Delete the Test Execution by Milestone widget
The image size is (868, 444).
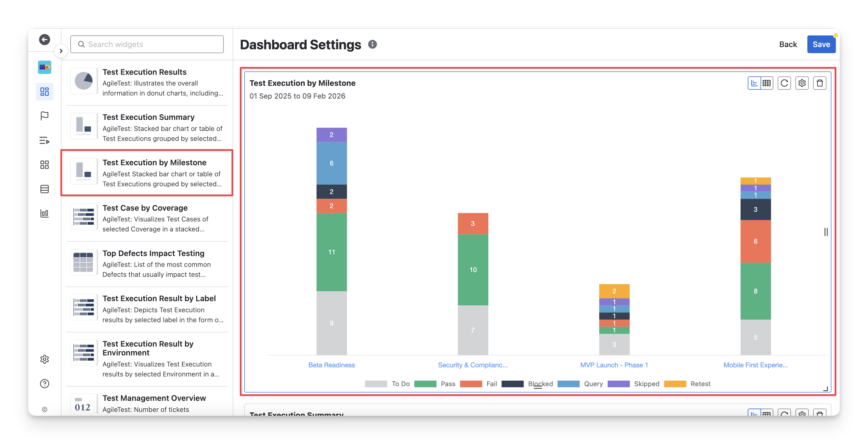820,83
